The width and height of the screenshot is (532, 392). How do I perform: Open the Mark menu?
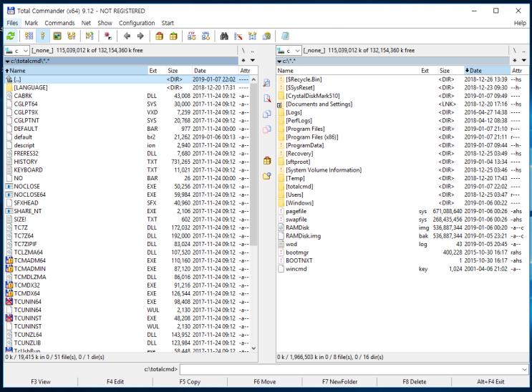coord(32,23)
